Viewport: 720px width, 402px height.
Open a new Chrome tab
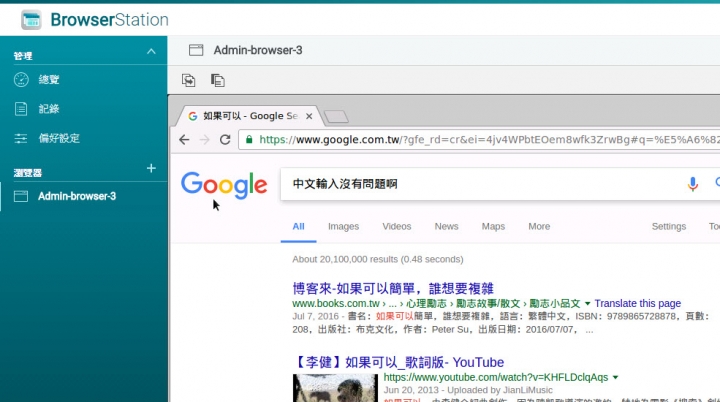336,117
